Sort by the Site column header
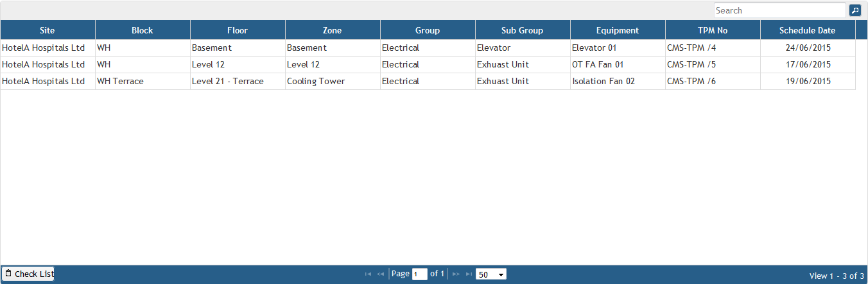Screen dimensions: 868x284 [48, 30]
